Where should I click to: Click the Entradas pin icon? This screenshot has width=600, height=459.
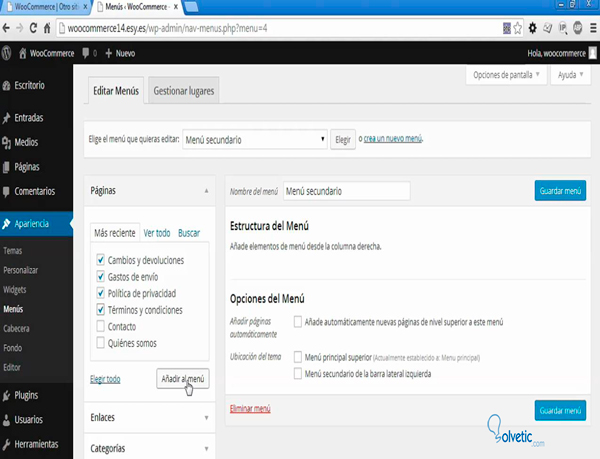coord(6,118)
